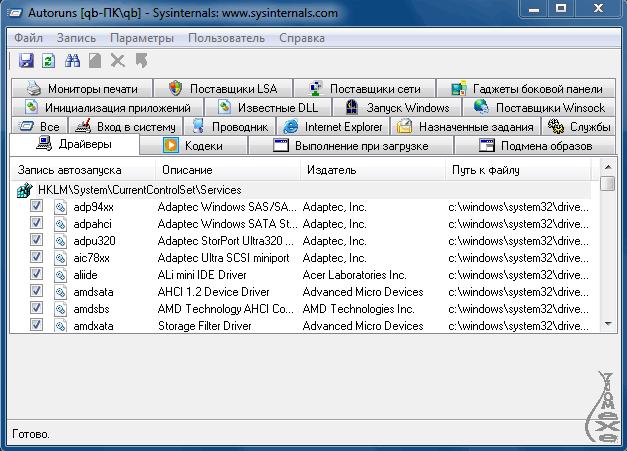Click the Jump to entry toolbar icon
Screen dimensions: 627x451
[x=141, y=61]
